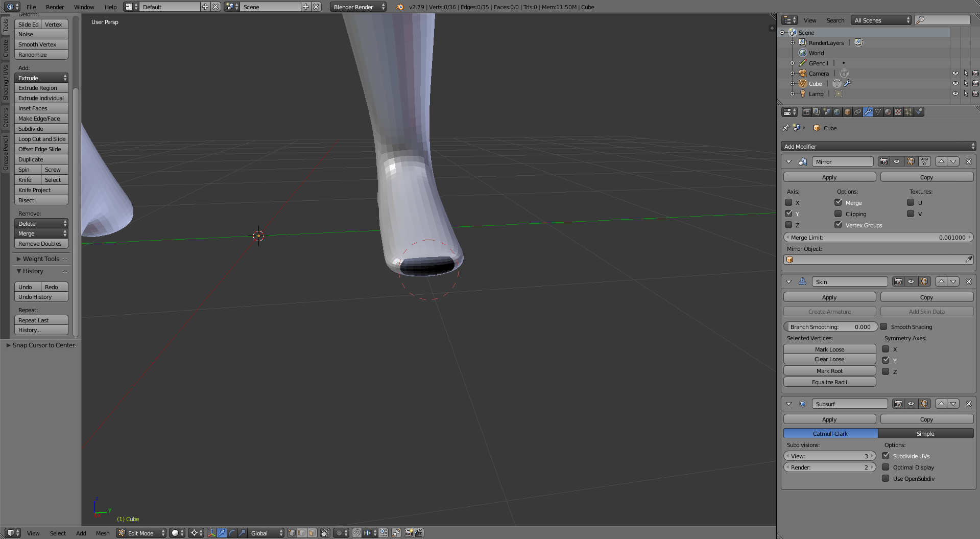The image size is (980, 539).
Task: Open the Delete dropdown in Remove section
Action: 41,223
